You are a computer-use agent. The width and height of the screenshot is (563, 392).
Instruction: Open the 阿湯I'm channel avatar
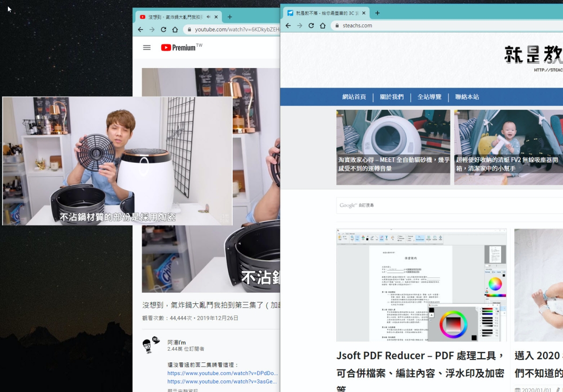(x=150, y=346)
